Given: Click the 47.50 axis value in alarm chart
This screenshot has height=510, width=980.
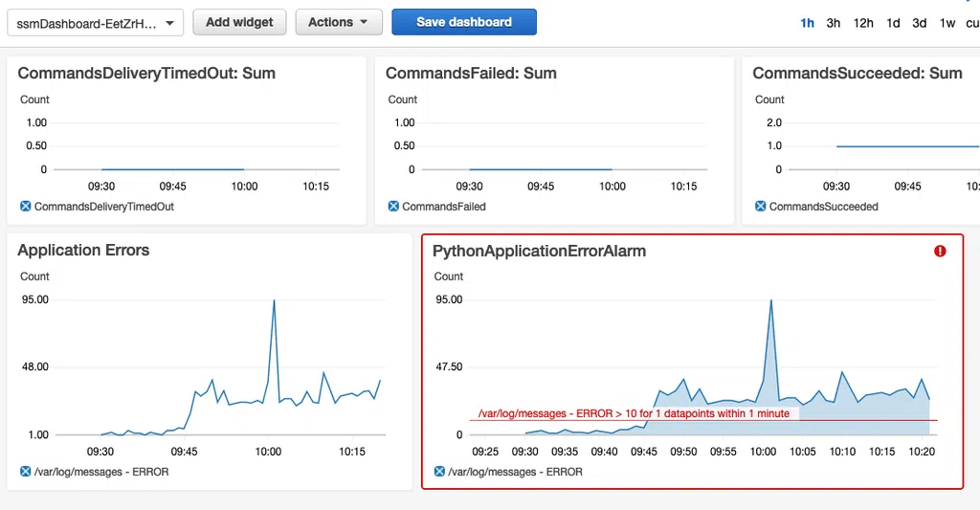Looking at the screenshot, I should (x=449, y=366).
